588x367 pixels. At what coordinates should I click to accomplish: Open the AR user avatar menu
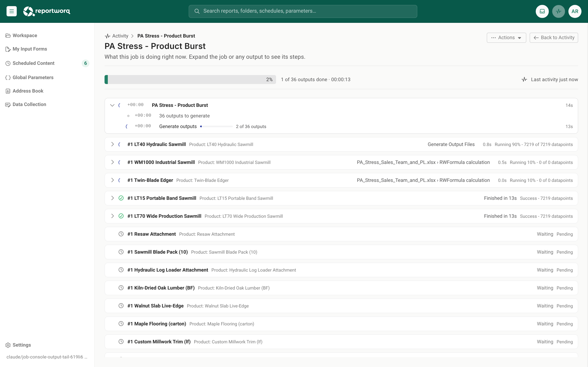click(575, 11)
